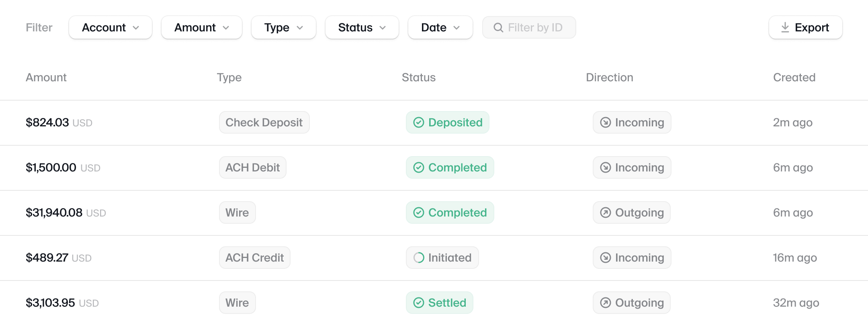Expand the Status filter dropdown
Screen dimensions: 868x330
[x=362, y=27]
